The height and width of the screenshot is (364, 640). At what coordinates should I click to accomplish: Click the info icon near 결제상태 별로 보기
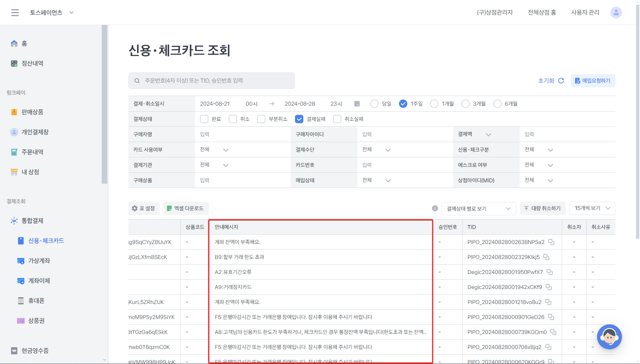click(x=435, y=208)
